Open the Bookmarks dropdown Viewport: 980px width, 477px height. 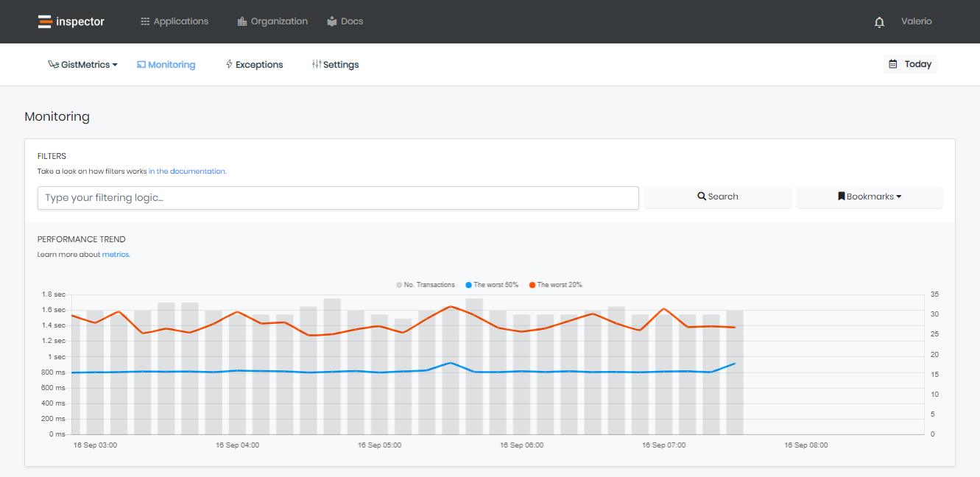coord(870,196)
